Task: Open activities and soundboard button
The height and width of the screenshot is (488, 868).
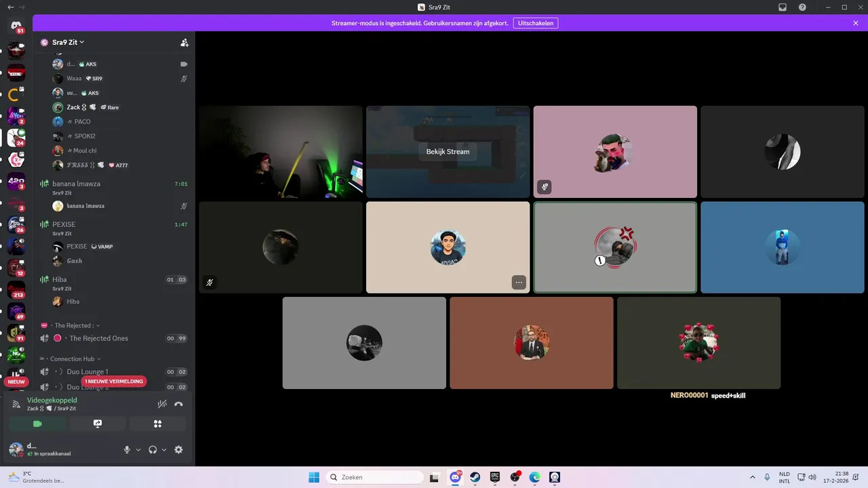Action: coord(157,424)
